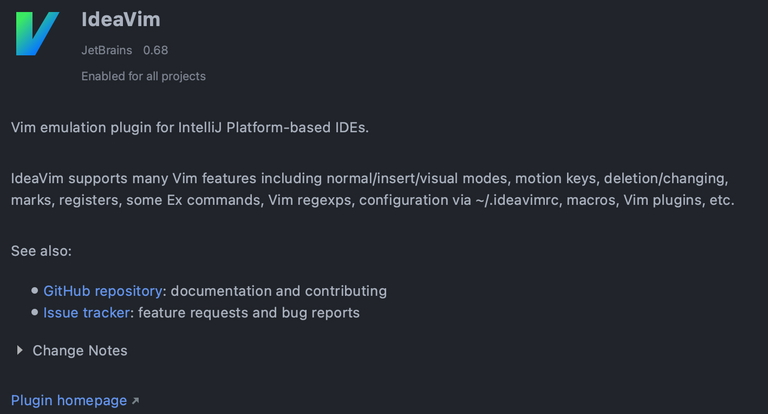Click the bullet before GitHub repository
The width and height of the screenshot is (768, 414).
tap(34, 291)
